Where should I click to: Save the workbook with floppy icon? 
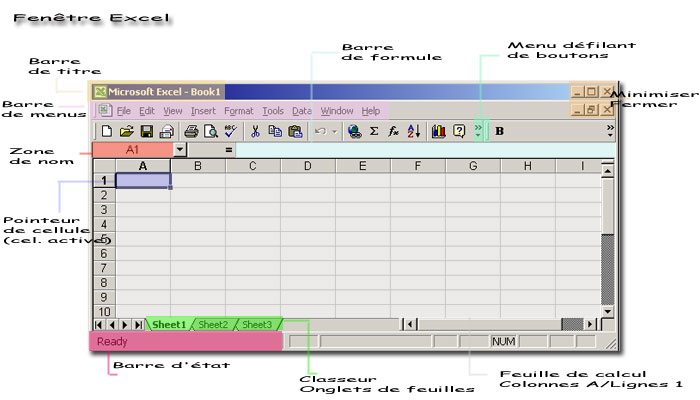tap(146, 131)
